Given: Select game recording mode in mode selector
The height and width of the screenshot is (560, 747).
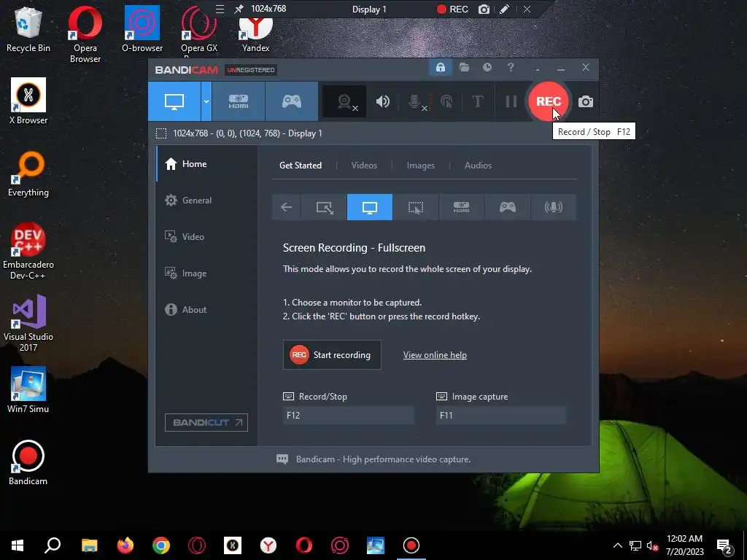Looking at the screenshot, I should point(508,207).
